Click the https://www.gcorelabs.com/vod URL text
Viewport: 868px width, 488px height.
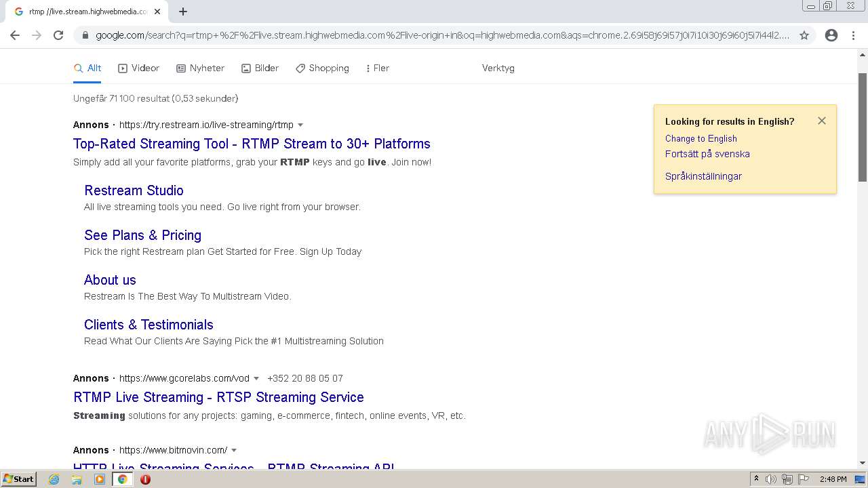184,378
